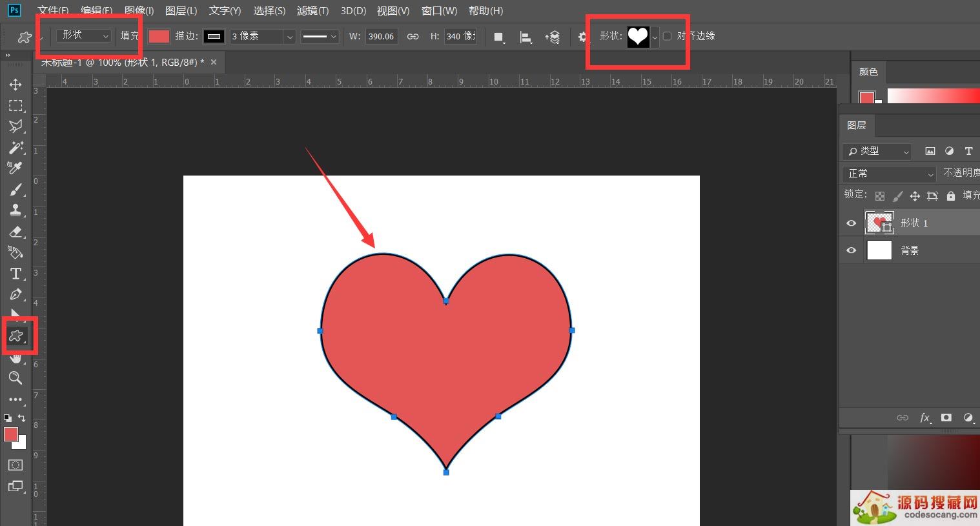980x526 pixels.
Task: Open the 帮助(H) menu
Action: coord(485,10)
